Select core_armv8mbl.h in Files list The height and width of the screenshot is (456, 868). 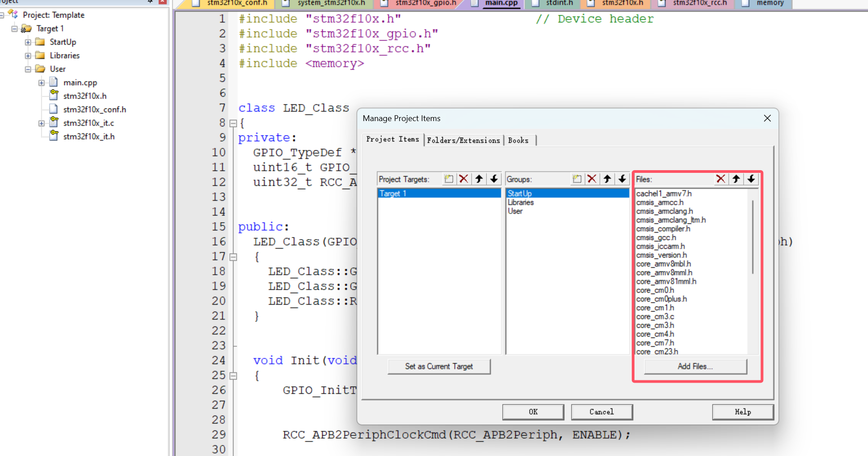pyautogui.click(x=664, y=264)
